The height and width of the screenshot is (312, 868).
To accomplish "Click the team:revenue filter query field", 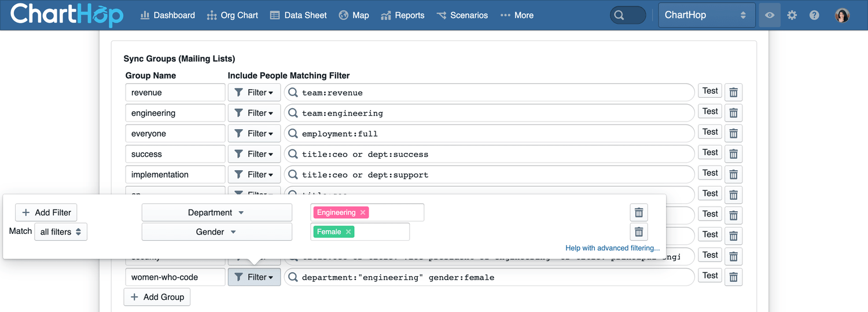I will (489, 93).
